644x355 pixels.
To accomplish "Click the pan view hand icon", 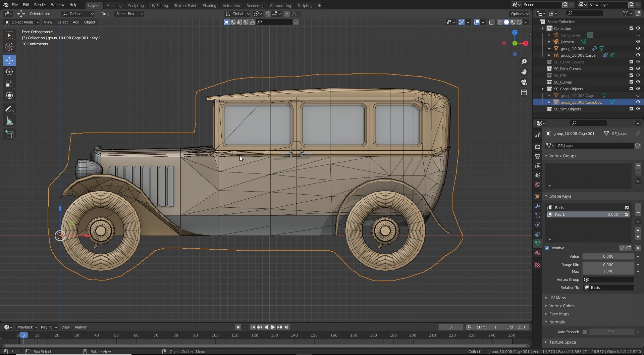I will (524, 72).
